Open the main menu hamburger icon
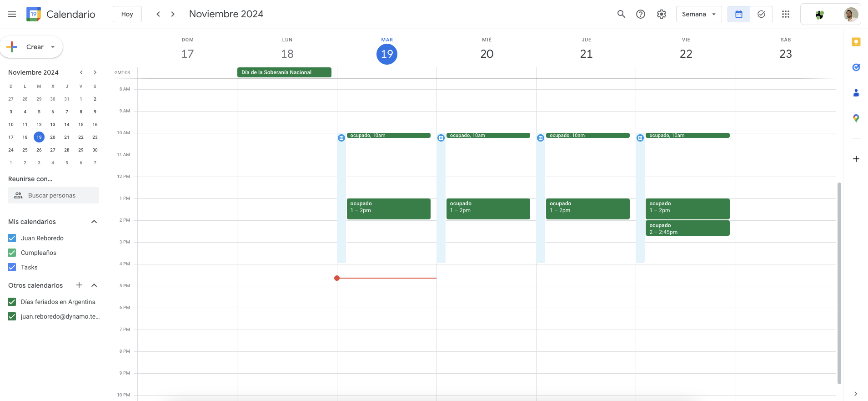The height and width of the screenshot is (401, 868). point(12,14)
